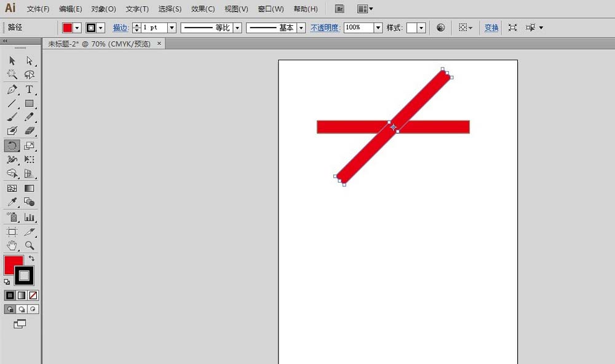Select the Direct Selection tool
Screen dimensions: 615x364
pos(30,60)
